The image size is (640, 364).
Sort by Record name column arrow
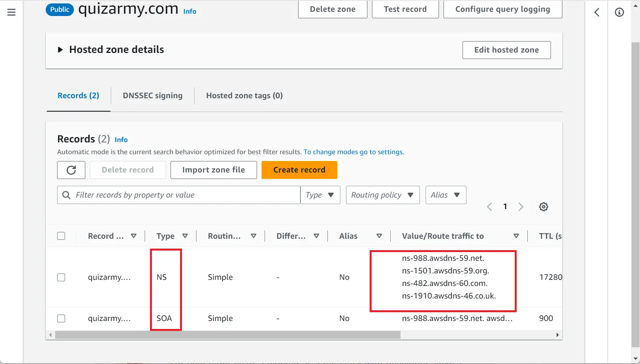(134, 236)
